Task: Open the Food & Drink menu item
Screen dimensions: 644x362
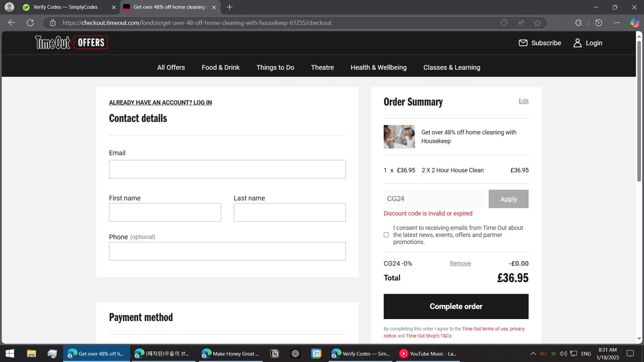Action: (x=221, y=67)
